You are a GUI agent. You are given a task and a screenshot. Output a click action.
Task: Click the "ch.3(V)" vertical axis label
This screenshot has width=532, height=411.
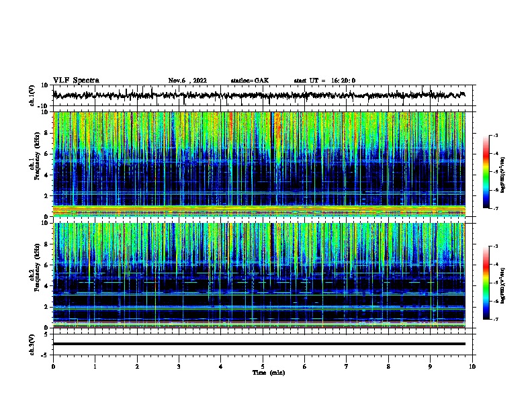coord(32,345)
